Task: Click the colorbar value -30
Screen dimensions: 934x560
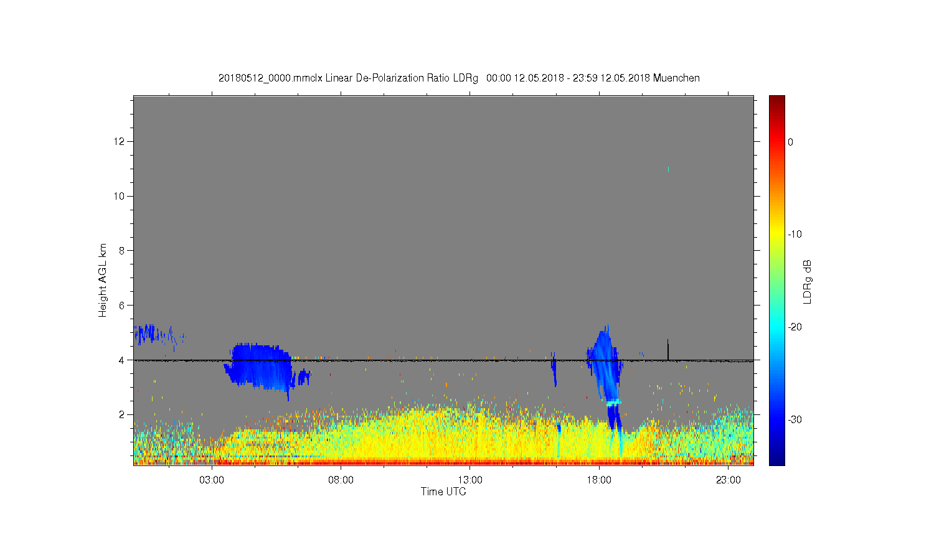Action: 795,420
